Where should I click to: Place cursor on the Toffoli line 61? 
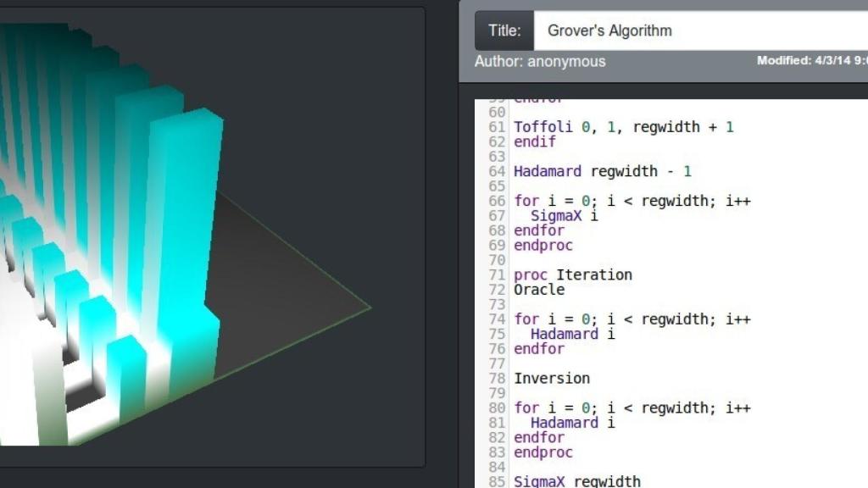point(623,127)
